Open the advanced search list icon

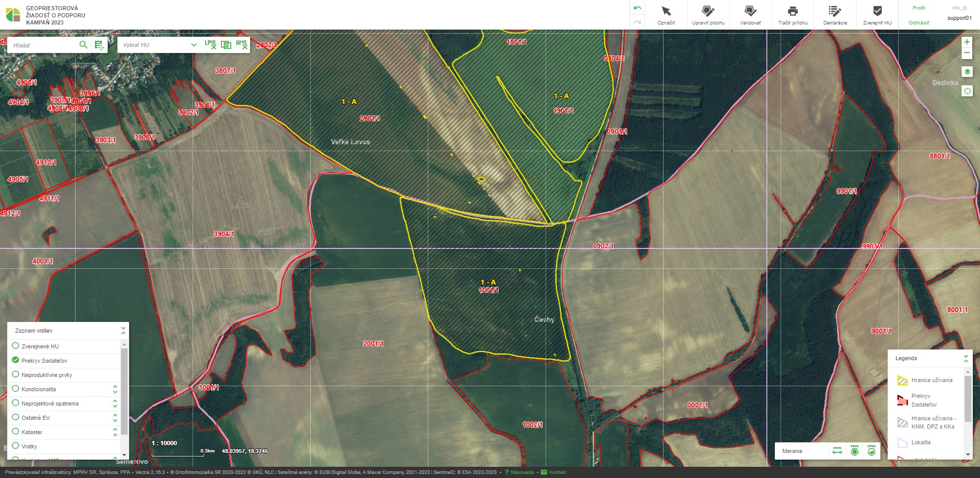(99, 45)
